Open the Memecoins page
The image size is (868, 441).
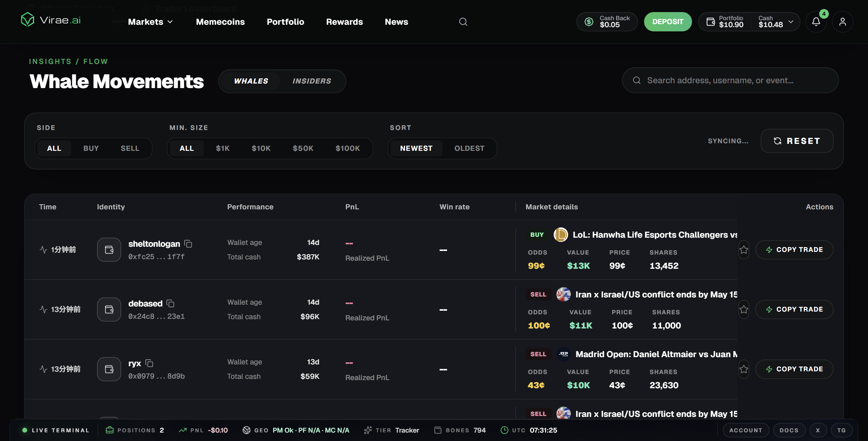[220, 22]
